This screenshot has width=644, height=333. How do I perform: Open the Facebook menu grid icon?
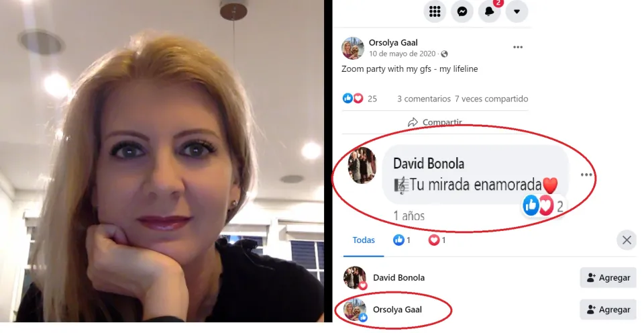(x=435, y=11)
